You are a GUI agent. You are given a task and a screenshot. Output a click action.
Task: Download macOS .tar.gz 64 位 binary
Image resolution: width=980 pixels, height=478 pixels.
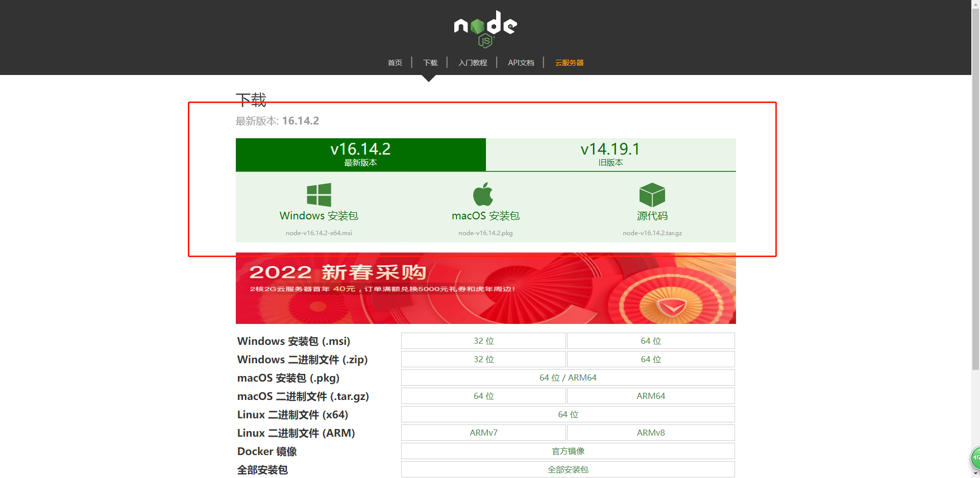(483, 396)
